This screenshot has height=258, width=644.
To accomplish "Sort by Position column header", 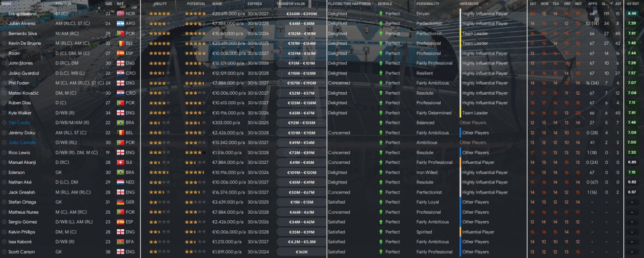I will 64,4.
